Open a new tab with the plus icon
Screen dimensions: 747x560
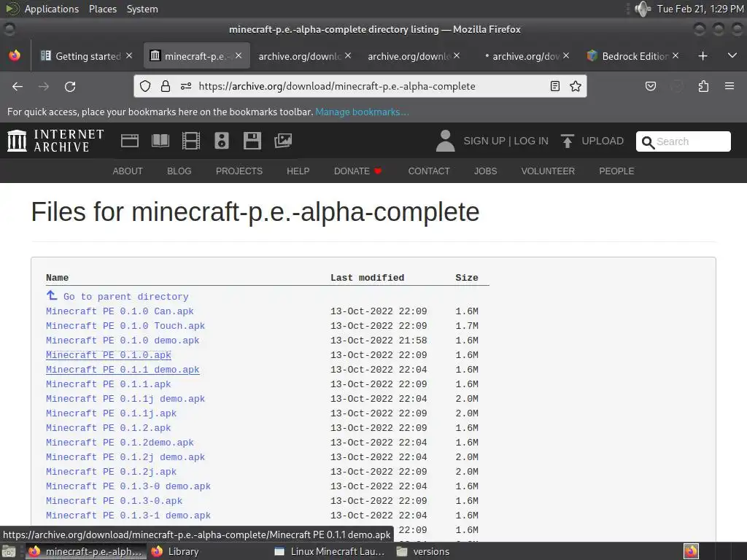pyautogui.click(x=703, y=56)
